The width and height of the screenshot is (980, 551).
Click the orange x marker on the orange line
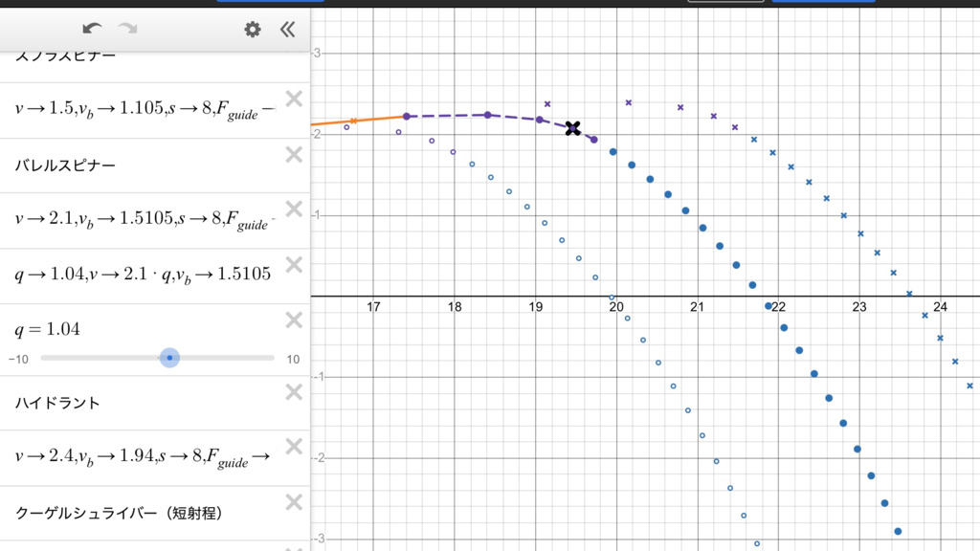tap(354, 121)
